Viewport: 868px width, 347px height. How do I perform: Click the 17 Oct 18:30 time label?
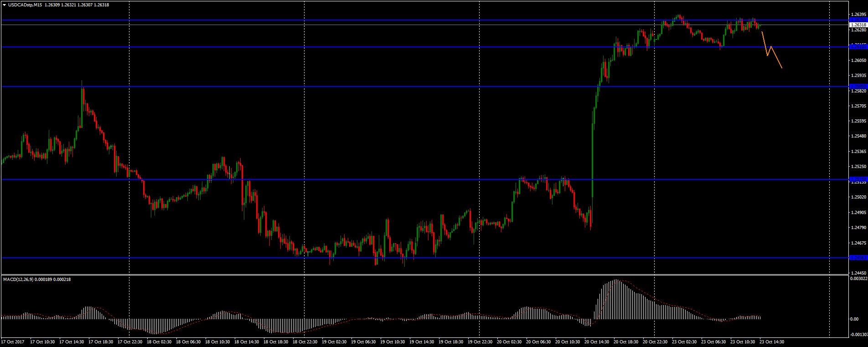click(101, 342)
